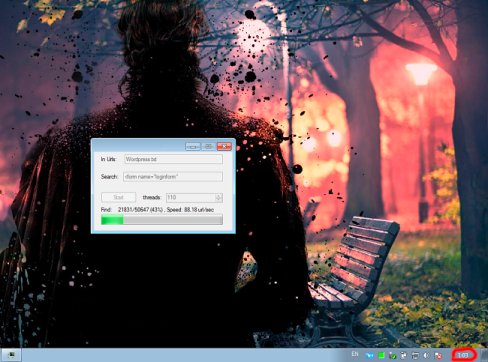Click the documents tray icon
Viewport: 488px width, 362px height.
click(x=404, y=356)
